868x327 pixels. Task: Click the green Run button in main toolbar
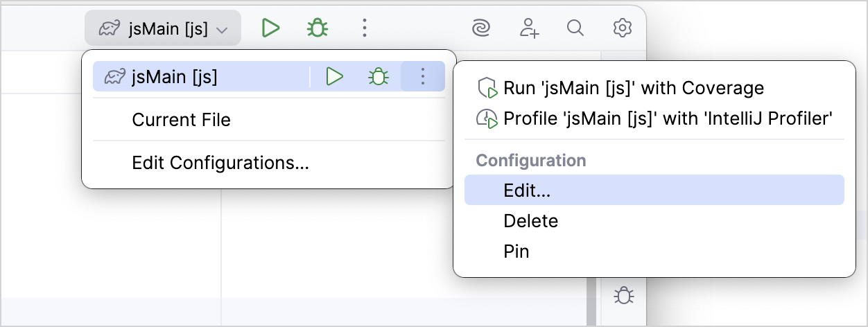pyautogui.click(x=270, y=28)
